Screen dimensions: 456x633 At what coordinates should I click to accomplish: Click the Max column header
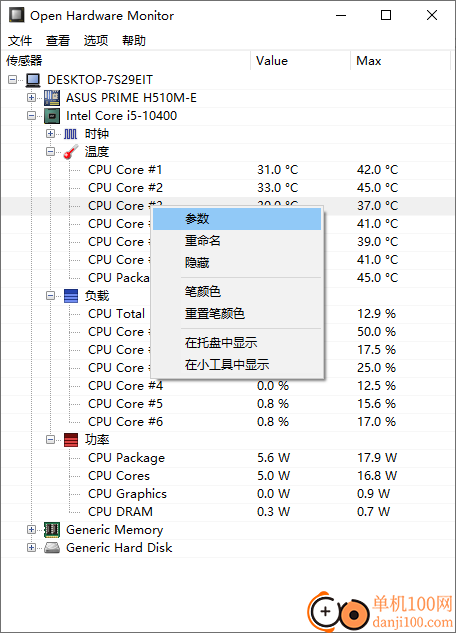click(400, 61)
